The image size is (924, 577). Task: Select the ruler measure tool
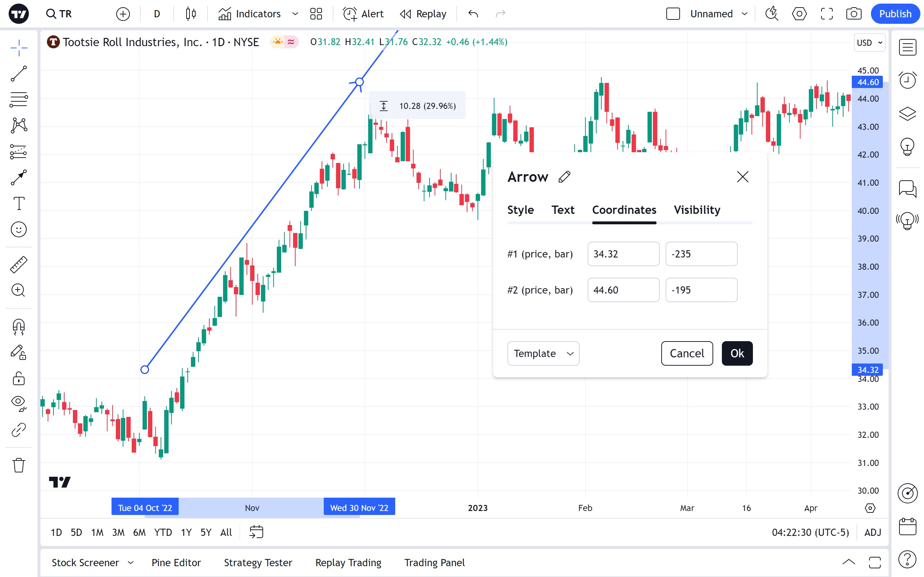click(19, 264)
